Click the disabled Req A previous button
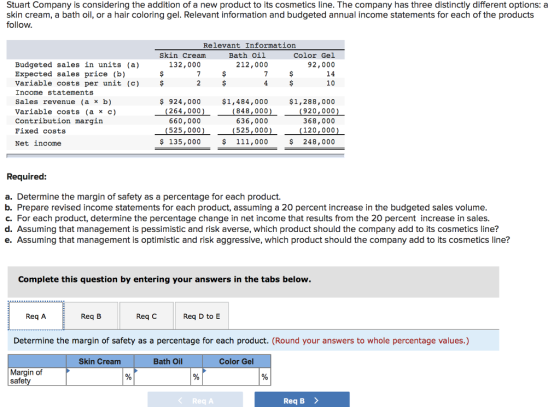 [x=195, y=400]
